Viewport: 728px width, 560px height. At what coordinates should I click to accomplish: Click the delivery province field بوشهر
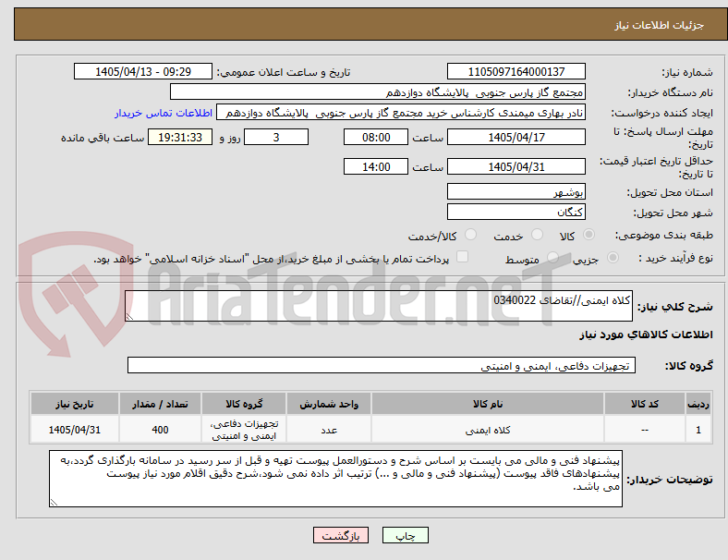pyautogui.click(x=516, y=191)
